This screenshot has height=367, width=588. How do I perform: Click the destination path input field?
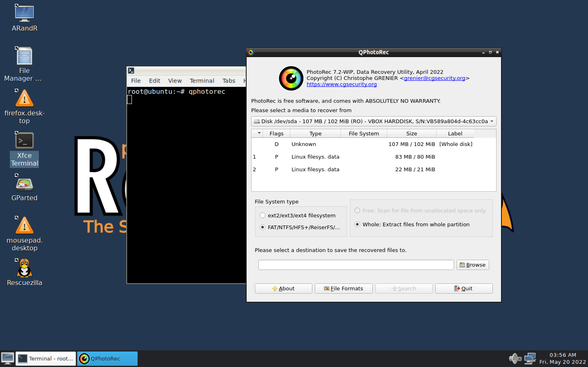356,265
